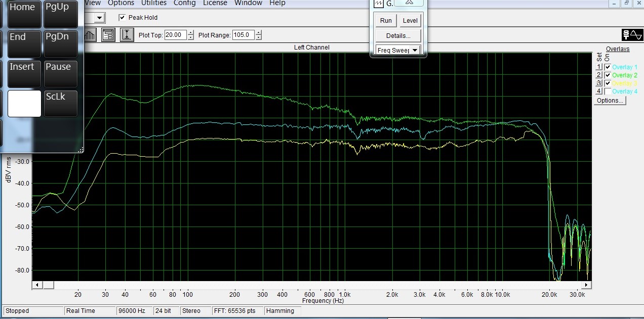Expand the dropdown left of Peak Hold
Viewport: 644px width, 319px height.
click(x=100, y=18)
